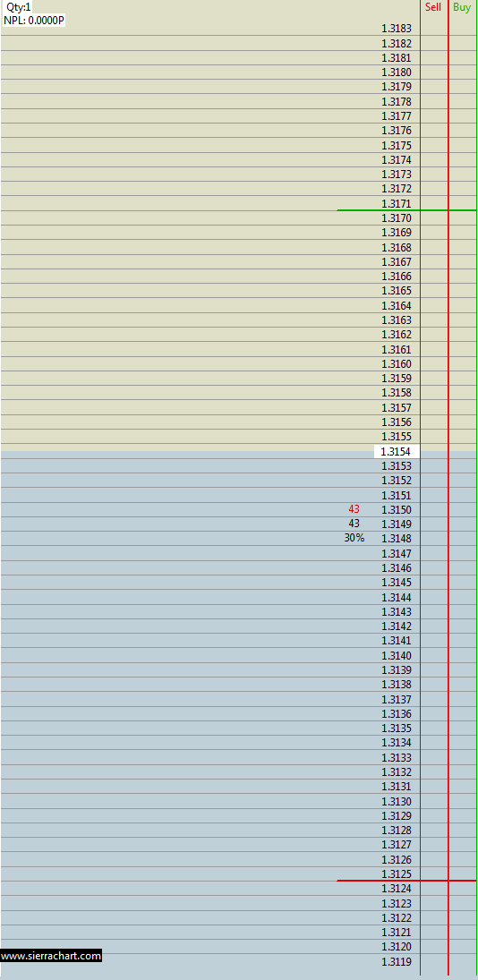Image resolution: width=478 pixels, height=980 pixels.
Task: Select price level 1.3145
Action: 397,583
